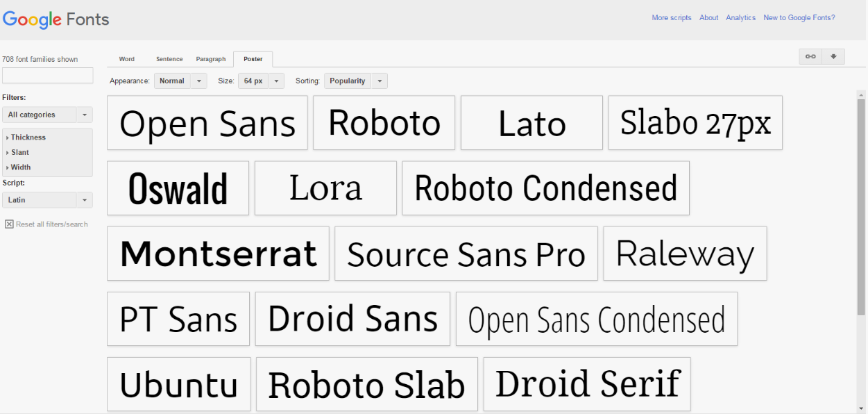Select the Oswald font card
The image size is (868, 414).
[x=178, y=188]
